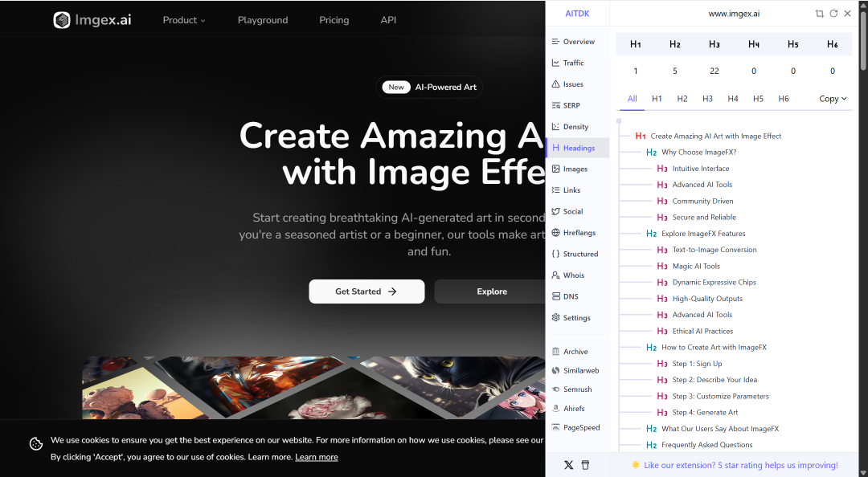
Task: Open the Copy dropdown
Action: point(833,99)
